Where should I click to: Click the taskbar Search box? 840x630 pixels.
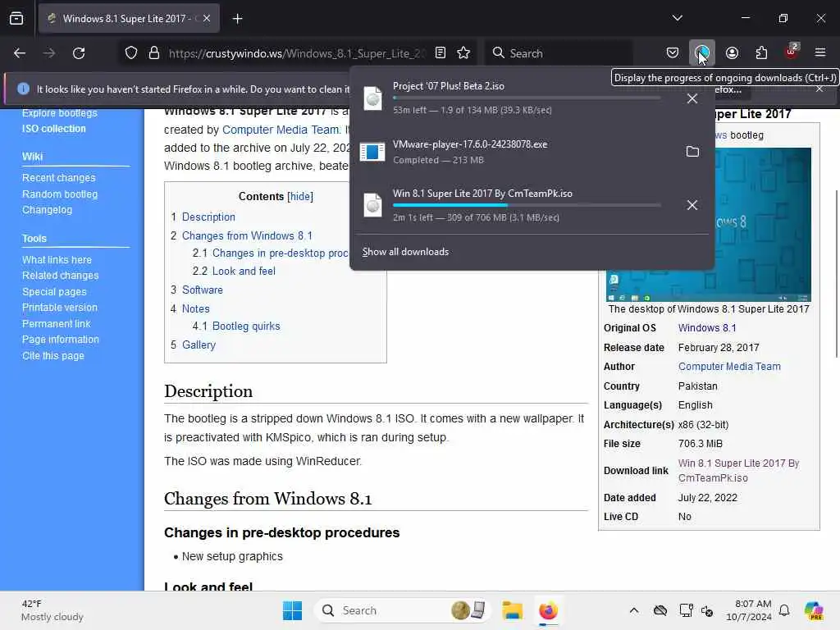tap(403, 610)
